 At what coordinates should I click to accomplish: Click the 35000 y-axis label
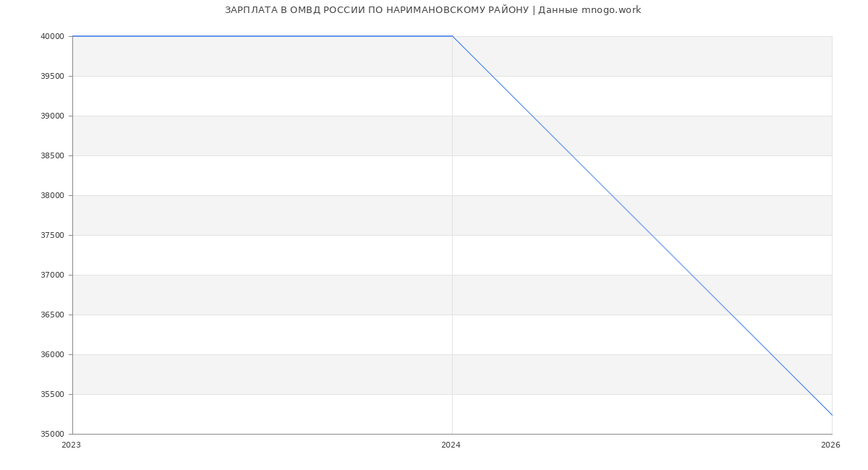[x=54, y=435]
